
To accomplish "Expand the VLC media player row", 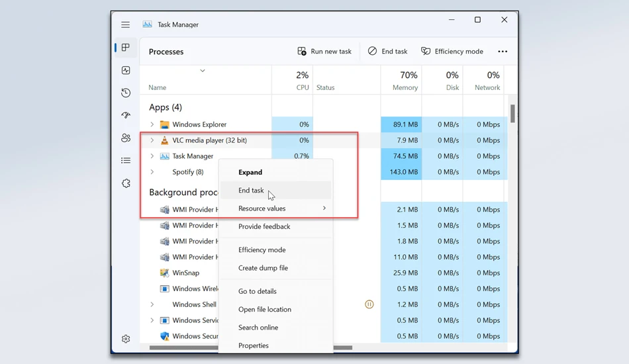I will 152,140.
